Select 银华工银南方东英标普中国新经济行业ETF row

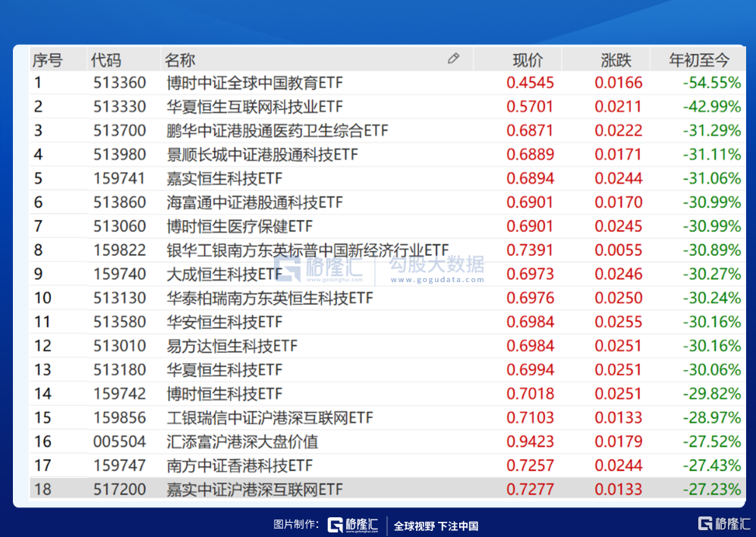307,250
